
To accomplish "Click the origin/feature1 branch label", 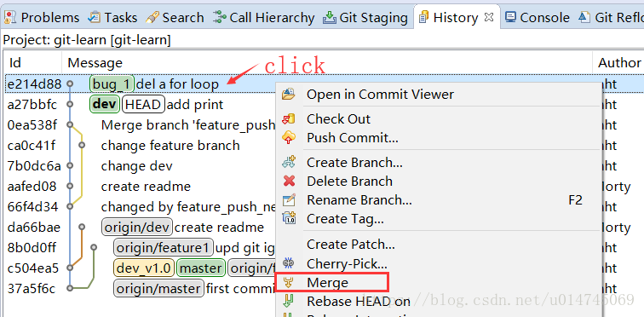I will coord(164,248).
